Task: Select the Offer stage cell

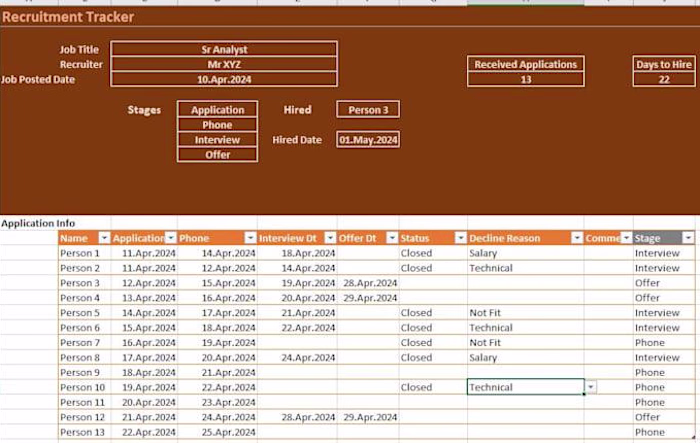Action: coord(217,155)
